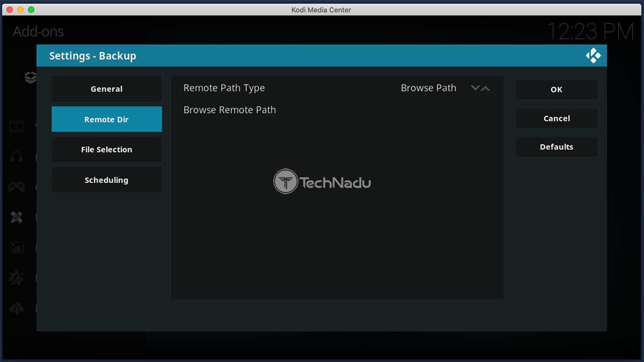Viewport: 644px width, 362px height.
Task: Click the picture add-ons icon in sidebar
Action: [x=17, y=247]
